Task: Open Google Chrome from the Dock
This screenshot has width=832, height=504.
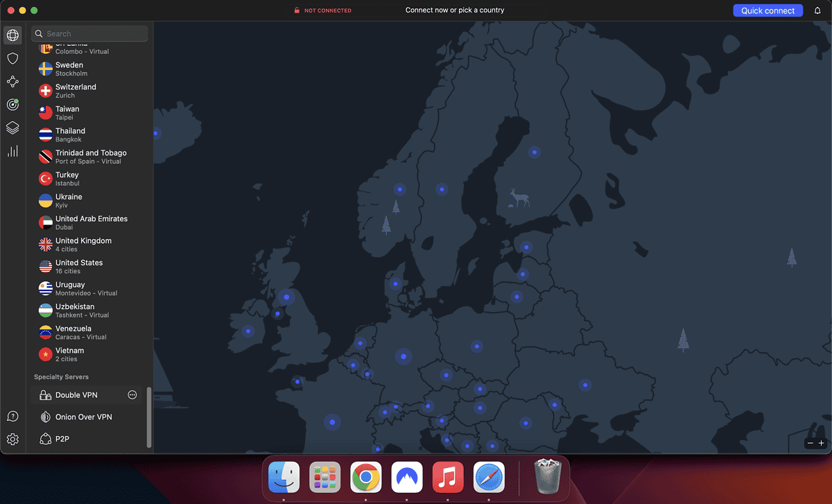Action: 365,477
